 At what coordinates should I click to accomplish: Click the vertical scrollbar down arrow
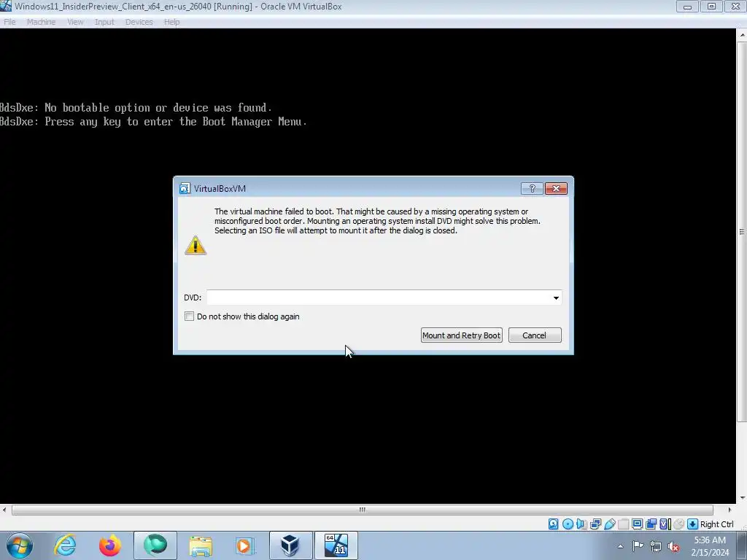[x=742, y=499]
